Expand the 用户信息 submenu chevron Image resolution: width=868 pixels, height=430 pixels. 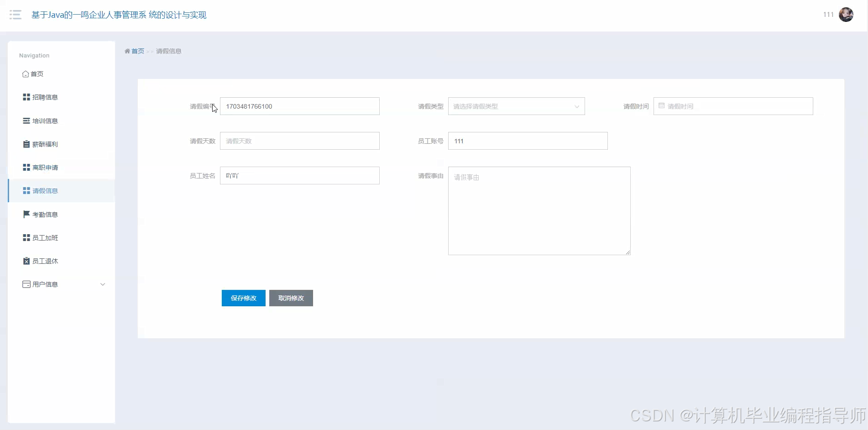(103, 284)
